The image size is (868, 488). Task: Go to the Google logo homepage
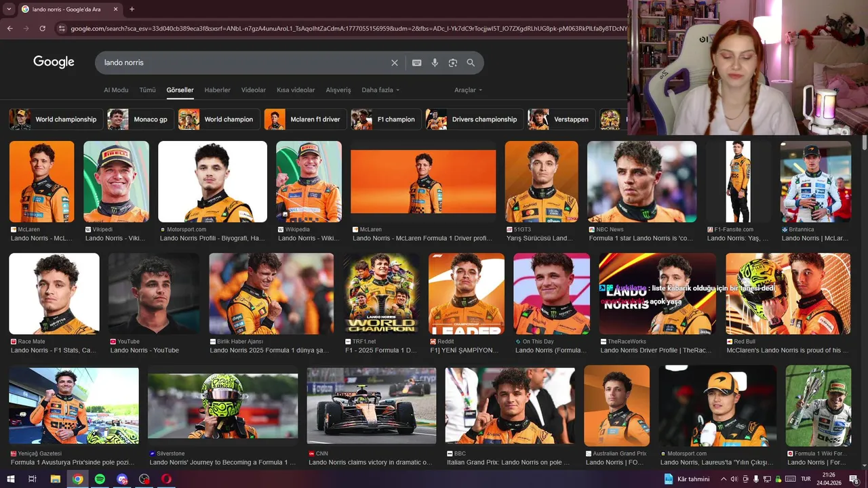click(54, 62)
